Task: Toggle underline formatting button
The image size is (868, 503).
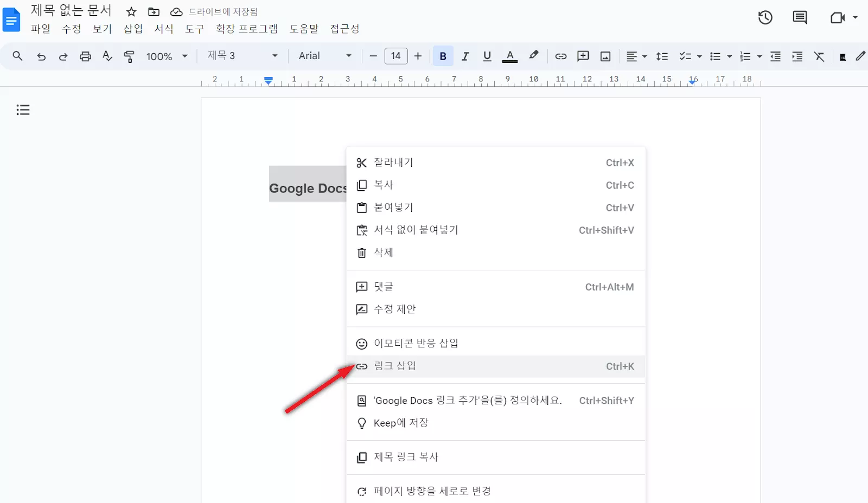Action: pyautogui.click(x=487, y=56)
